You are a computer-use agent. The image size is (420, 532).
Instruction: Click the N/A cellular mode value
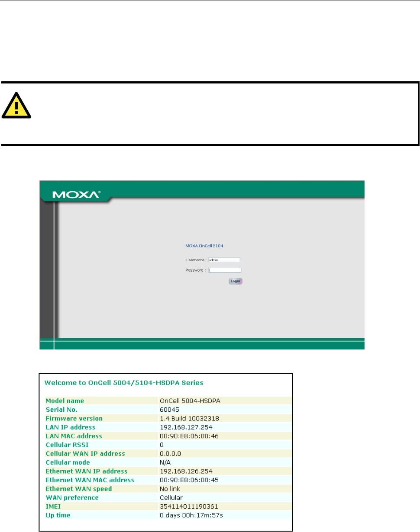(165, 462)
